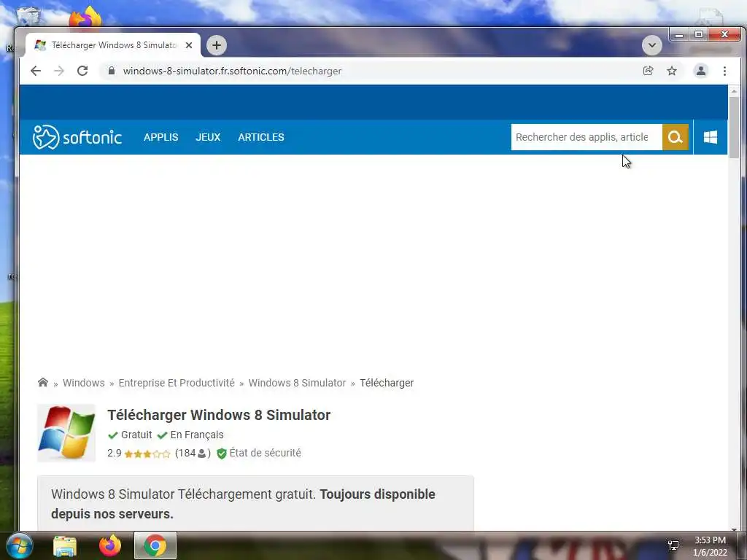
Task: Go back using Chrome's back arrow
Action: 36,71
